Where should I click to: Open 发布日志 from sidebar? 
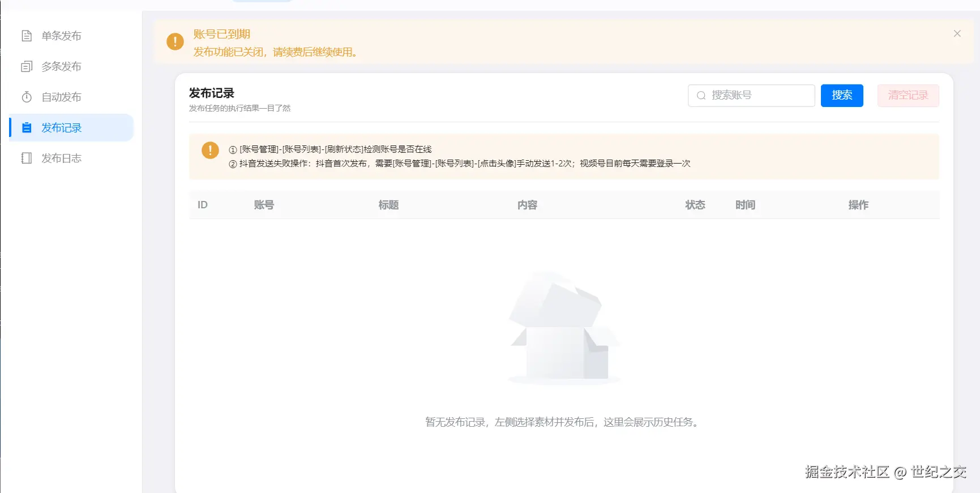pyautogui.click(x=71, y=158)
